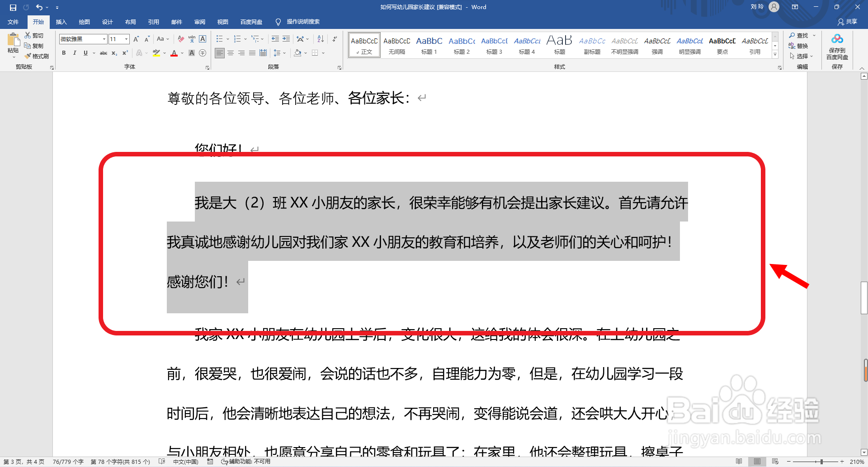
Task: Open the line spacing dropdown
Action: [x=279, y=53]
